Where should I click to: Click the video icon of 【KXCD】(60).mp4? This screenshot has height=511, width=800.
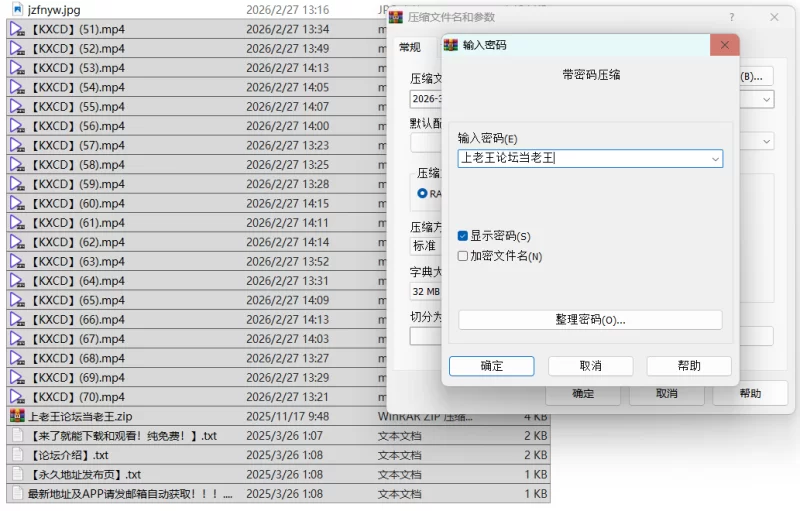pos(17,204)
